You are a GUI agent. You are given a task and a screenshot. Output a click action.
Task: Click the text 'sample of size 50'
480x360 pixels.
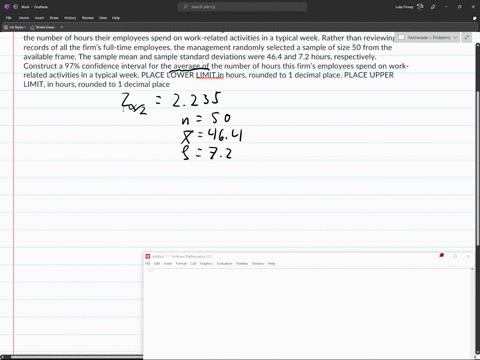coord(331,47)
